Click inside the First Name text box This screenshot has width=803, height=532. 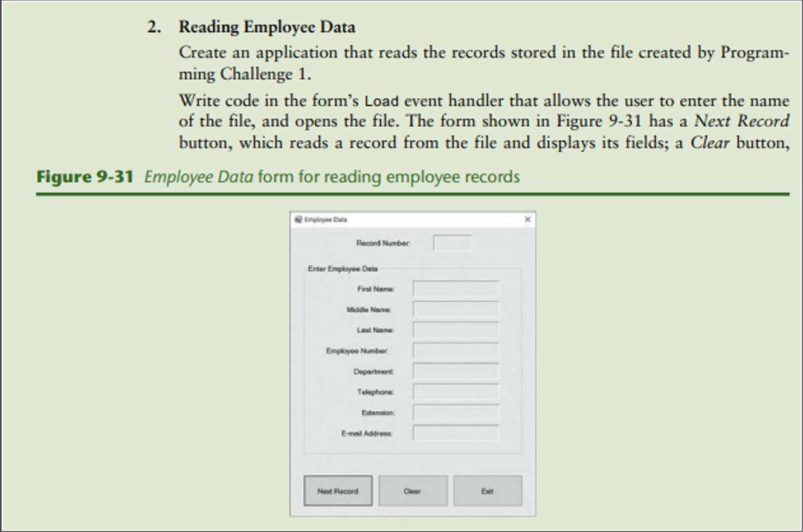456,289
